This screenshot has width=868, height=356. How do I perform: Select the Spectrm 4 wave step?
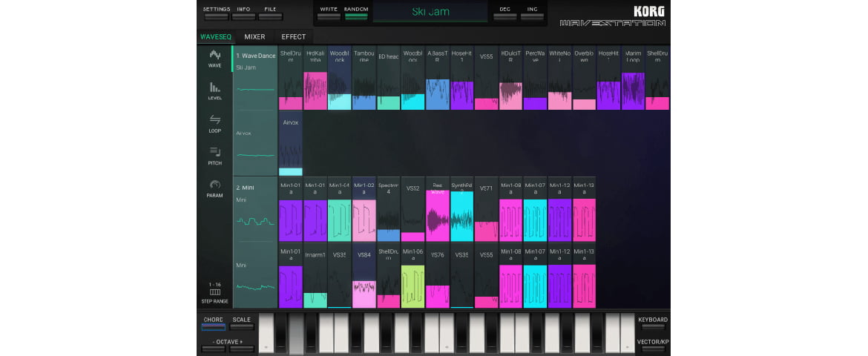coord(389,209)
